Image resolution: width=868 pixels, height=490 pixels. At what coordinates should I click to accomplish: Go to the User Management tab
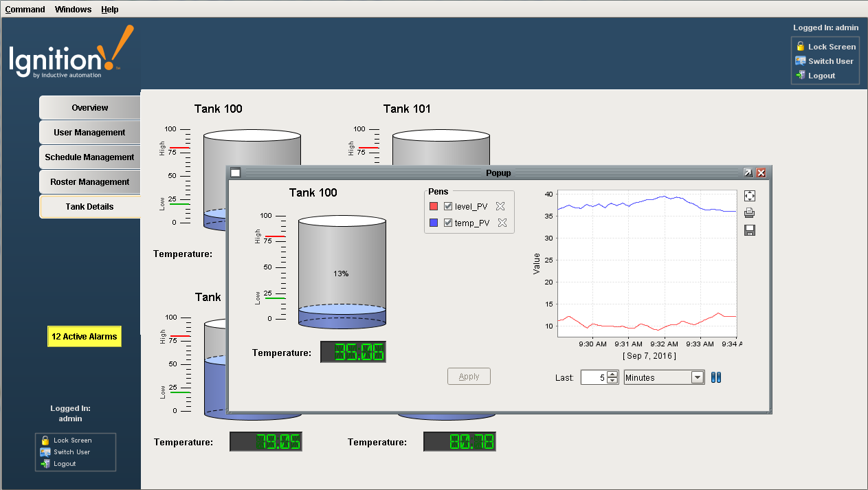(x=89, y=133)
